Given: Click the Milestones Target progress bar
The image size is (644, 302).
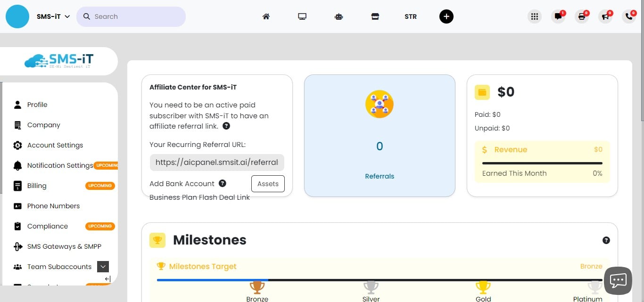Looking at the screenshot, I should point(380,280).
